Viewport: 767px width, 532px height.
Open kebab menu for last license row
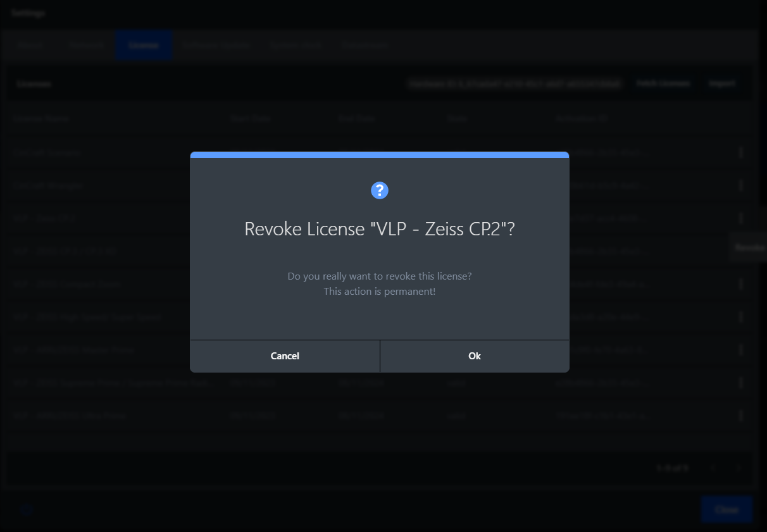pos(740,416)
